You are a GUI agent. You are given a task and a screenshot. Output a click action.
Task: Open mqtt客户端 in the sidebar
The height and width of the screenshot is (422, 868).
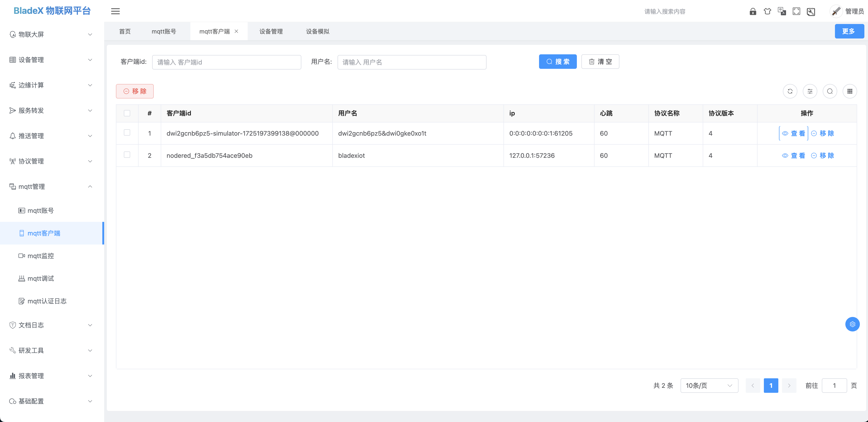click(52, 233)
